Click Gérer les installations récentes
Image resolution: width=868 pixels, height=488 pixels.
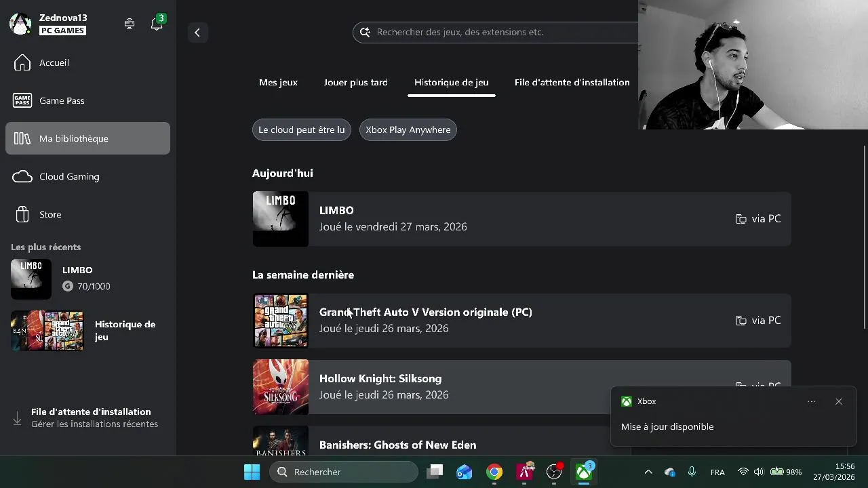coord(95,424)
